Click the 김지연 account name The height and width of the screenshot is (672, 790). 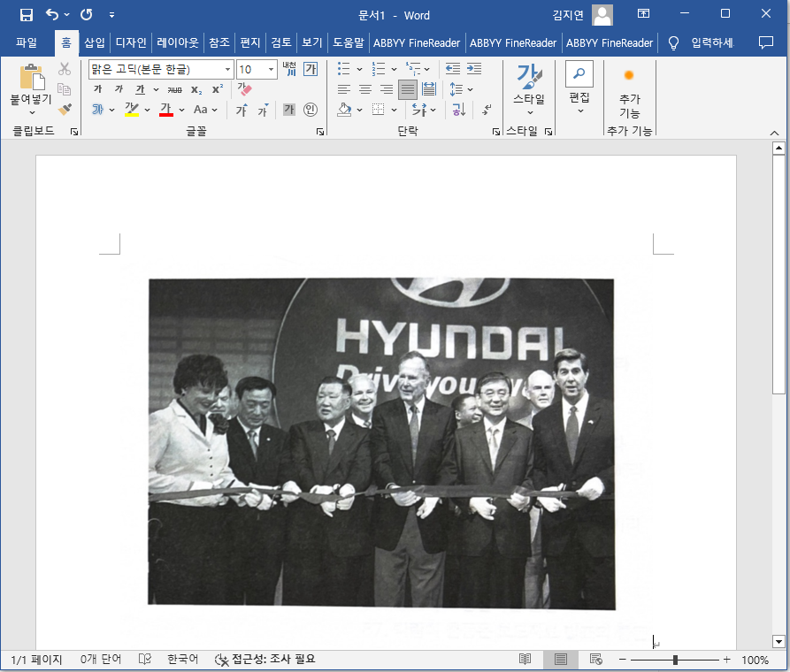[568, 15]
